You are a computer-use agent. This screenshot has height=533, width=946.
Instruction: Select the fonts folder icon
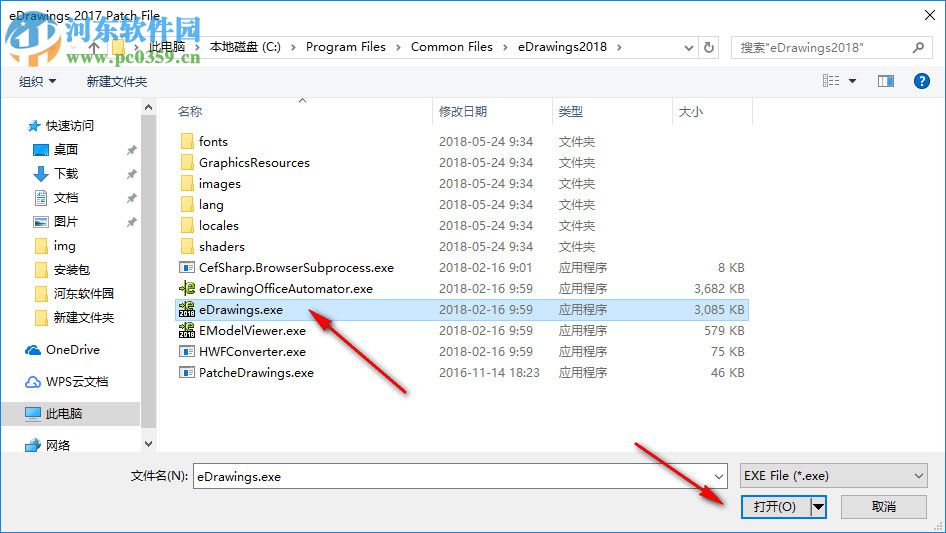[x=187, y=141]
